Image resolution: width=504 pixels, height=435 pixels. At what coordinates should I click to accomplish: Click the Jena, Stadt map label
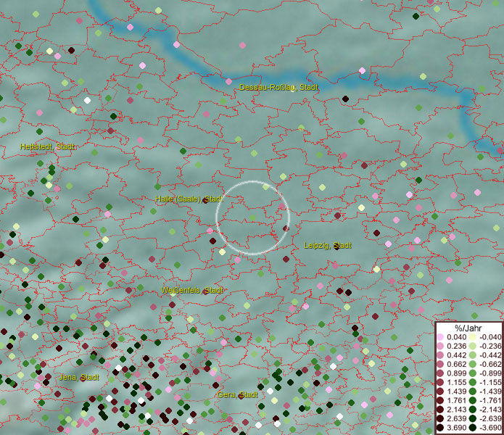[79, 377]
